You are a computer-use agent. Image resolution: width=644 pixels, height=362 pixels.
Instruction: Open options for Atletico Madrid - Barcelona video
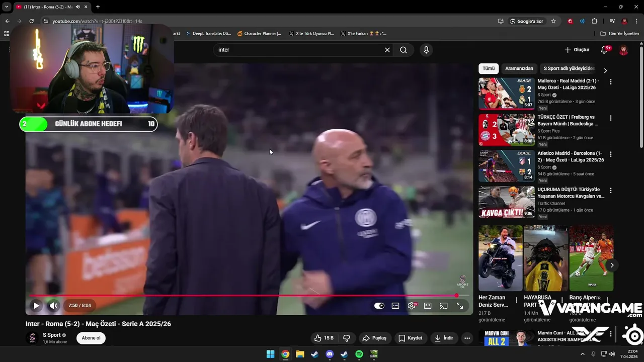click(611, 154)
